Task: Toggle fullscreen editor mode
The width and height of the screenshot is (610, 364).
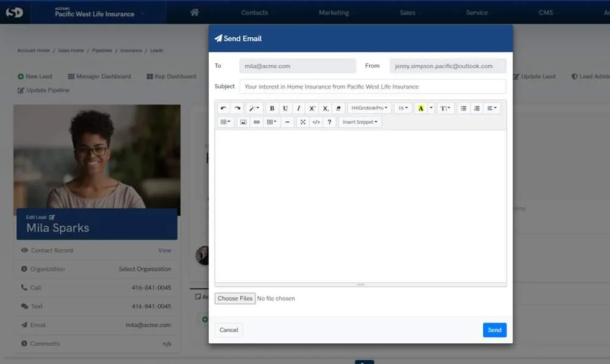Action: (303, 122)
